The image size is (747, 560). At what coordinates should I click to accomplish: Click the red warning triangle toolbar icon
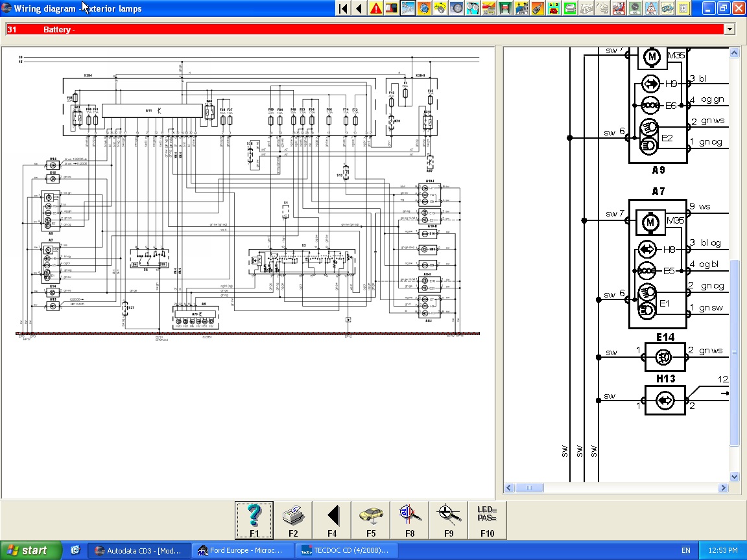375,8
